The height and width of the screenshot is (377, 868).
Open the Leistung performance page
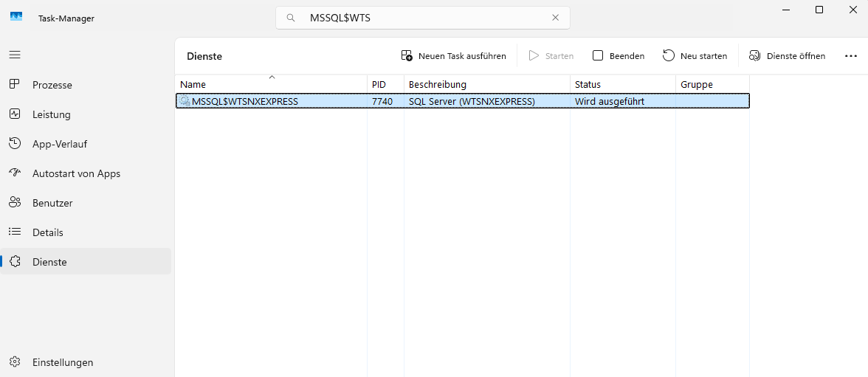(51, 114)
